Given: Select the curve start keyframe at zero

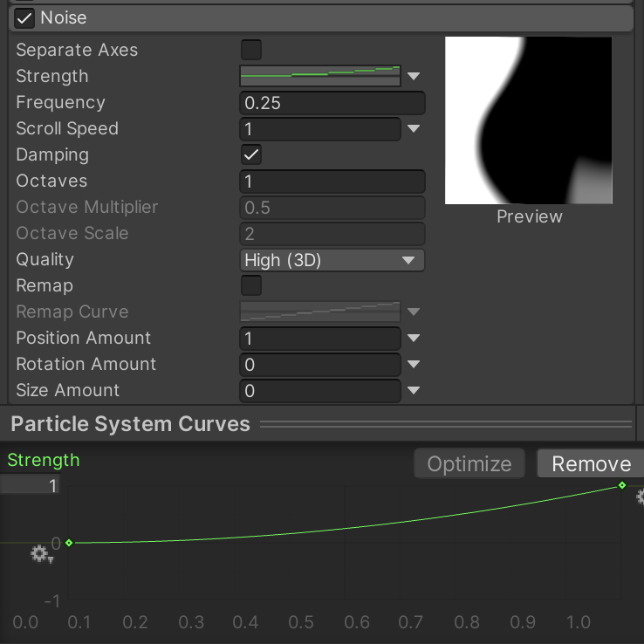Looking at the screenshot, I should pyautogui.click(x=69, y=543).
